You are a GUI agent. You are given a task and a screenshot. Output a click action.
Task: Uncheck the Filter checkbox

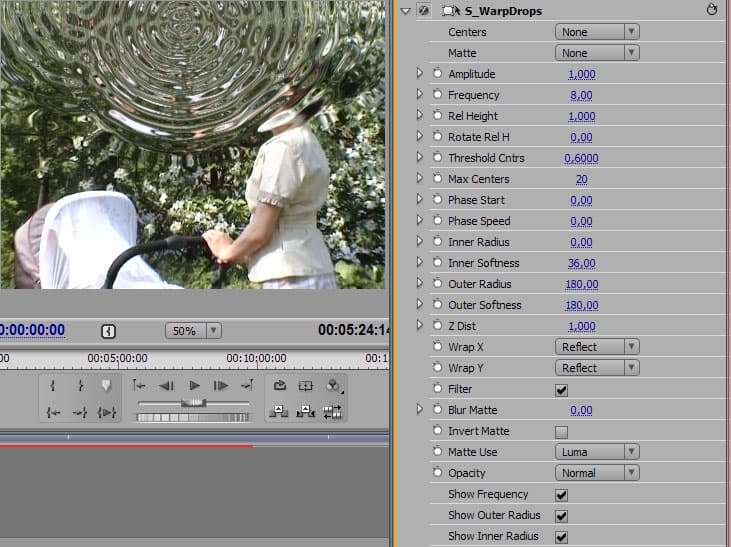click(561, 390)
